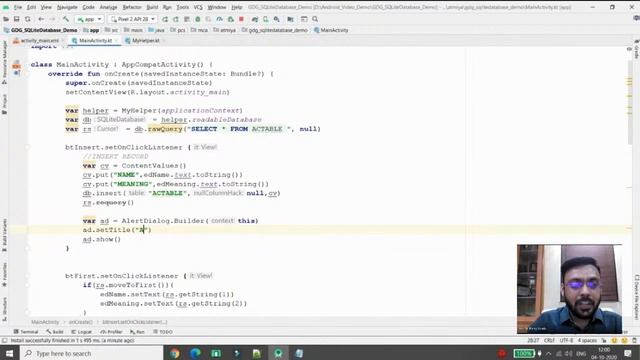Click the presenter webcam thumbnail
This screenshot has width=640, height=360.
569,289
